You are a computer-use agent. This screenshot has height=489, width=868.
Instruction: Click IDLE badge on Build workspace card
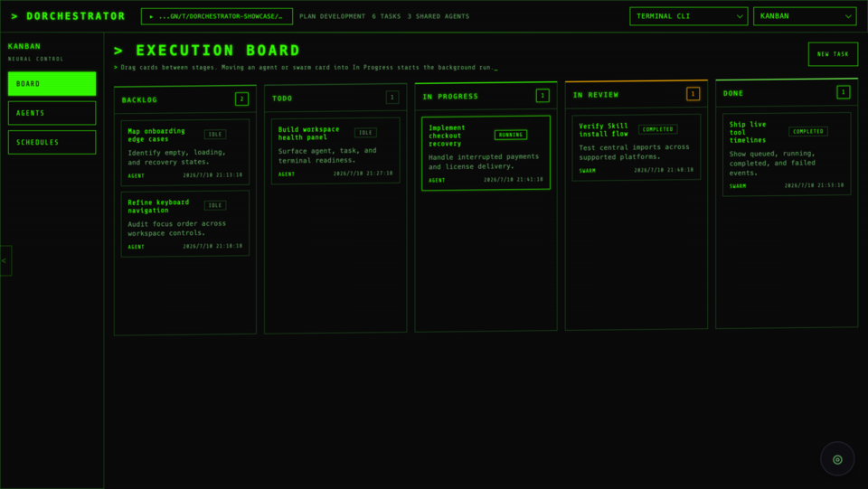[x=365, y=133]
